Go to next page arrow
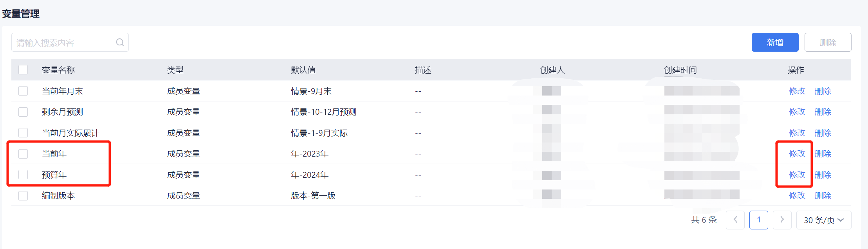Viewport: 868px width, 249px height. click(x=782, y=220)
